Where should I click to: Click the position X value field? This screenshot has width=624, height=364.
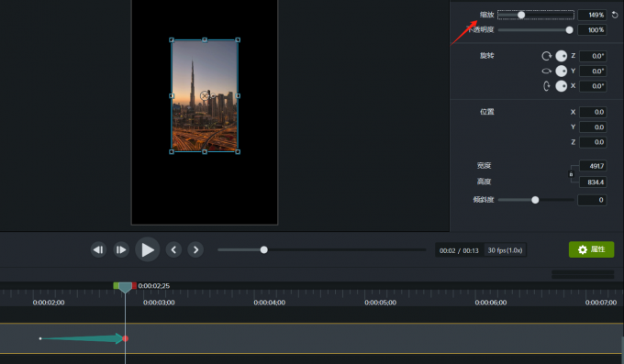[593, 112]
